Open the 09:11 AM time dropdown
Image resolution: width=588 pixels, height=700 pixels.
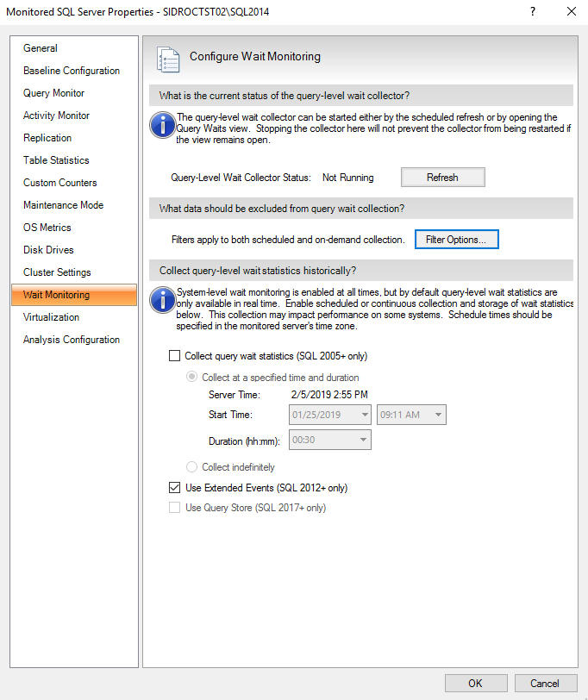[x=439, y=415]
